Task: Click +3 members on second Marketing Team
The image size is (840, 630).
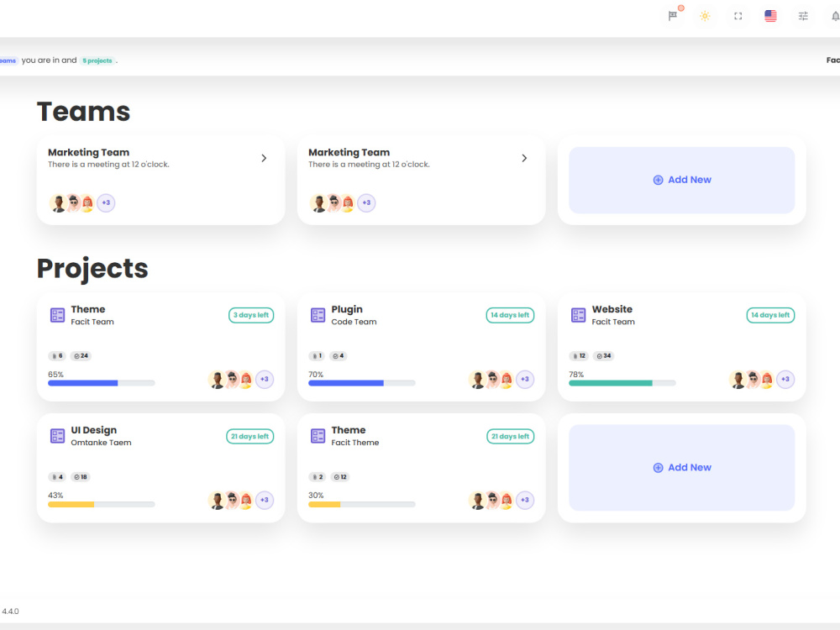Action: coord(366,202)
